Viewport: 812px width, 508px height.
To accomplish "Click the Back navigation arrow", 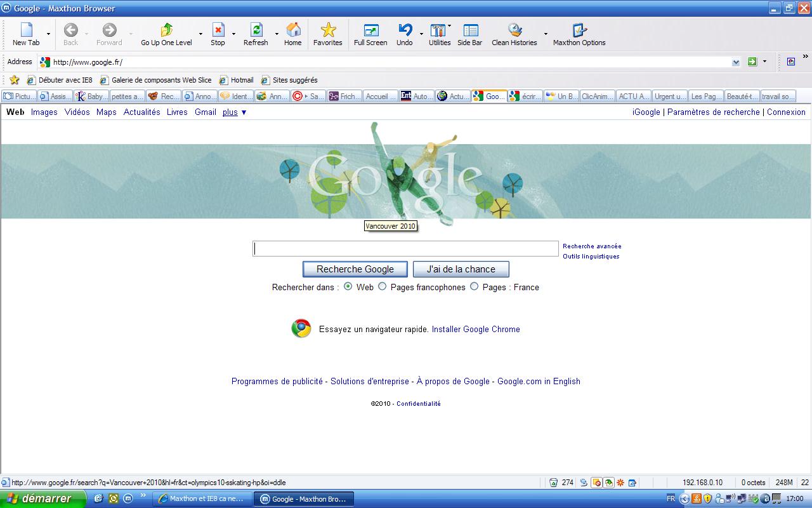I will point(70,34).
